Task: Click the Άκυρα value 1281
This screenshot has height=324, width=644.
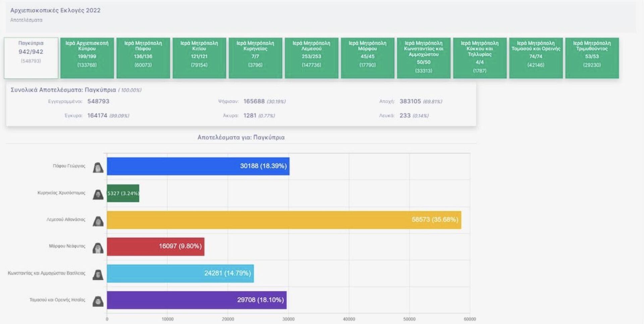Action: [x=250, y=116]
